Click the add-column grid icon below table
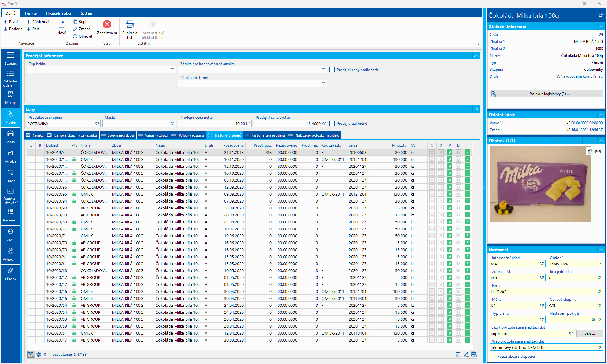Screen dimensions: 607x364 (x=474, y=355)
